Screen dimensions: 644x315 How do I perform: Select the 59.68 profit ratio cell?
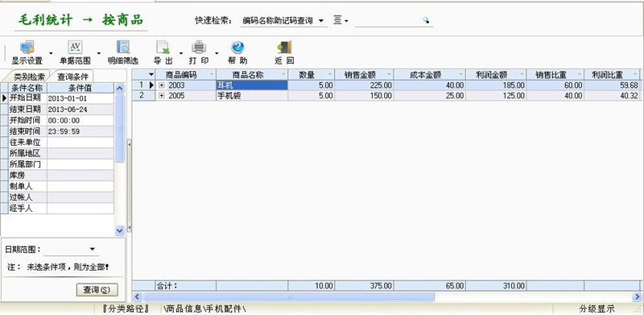[612, 85]
